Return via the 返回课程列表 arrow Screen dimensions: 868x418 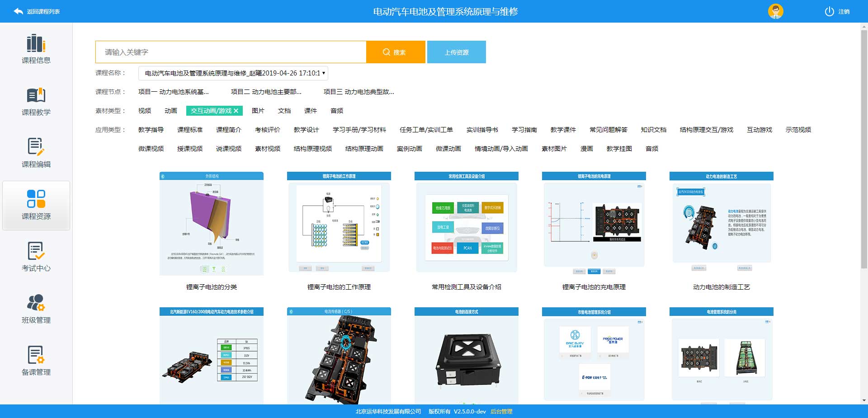tap(19, 11)
